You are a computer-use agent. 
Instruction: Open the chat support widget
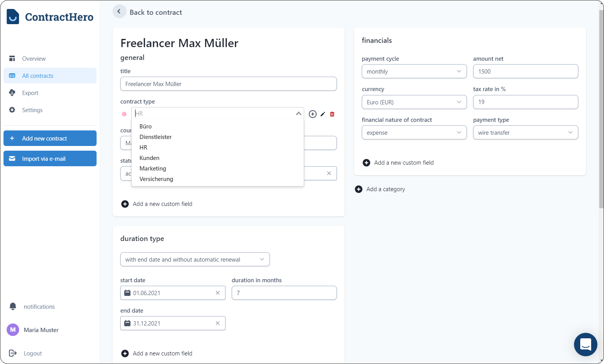coord(585,344)
